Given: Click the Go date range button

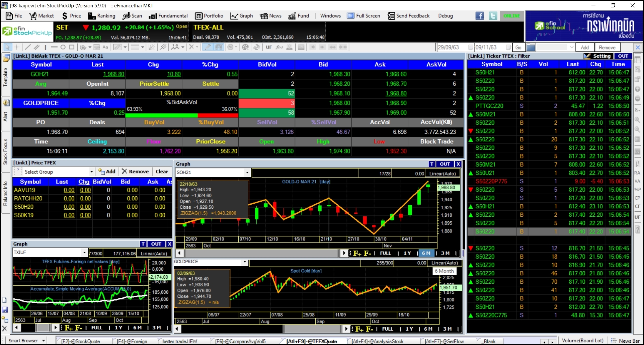Looking at the screenshot, I should pos(518,47).
